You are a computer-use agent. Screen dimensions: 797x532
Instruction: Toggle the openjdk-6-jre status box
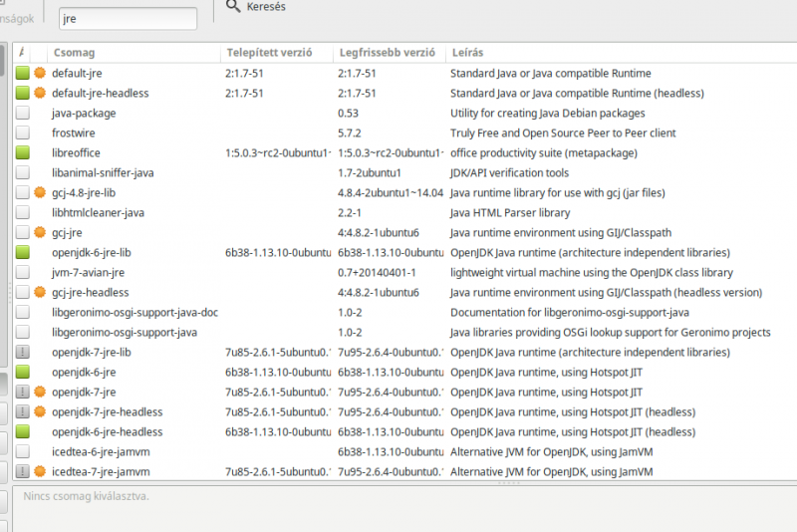point(22,372)
